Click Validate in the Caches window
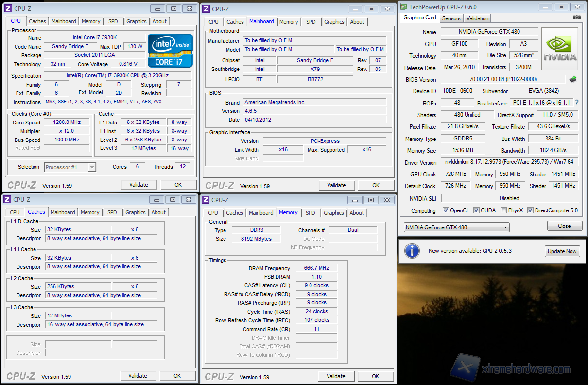The width and height of the screenshot is (588, 385). 138,376
